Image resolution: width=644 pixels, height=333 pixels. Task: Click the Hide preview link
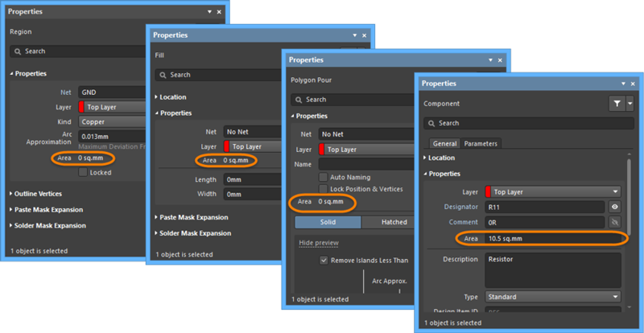point(319,243)
